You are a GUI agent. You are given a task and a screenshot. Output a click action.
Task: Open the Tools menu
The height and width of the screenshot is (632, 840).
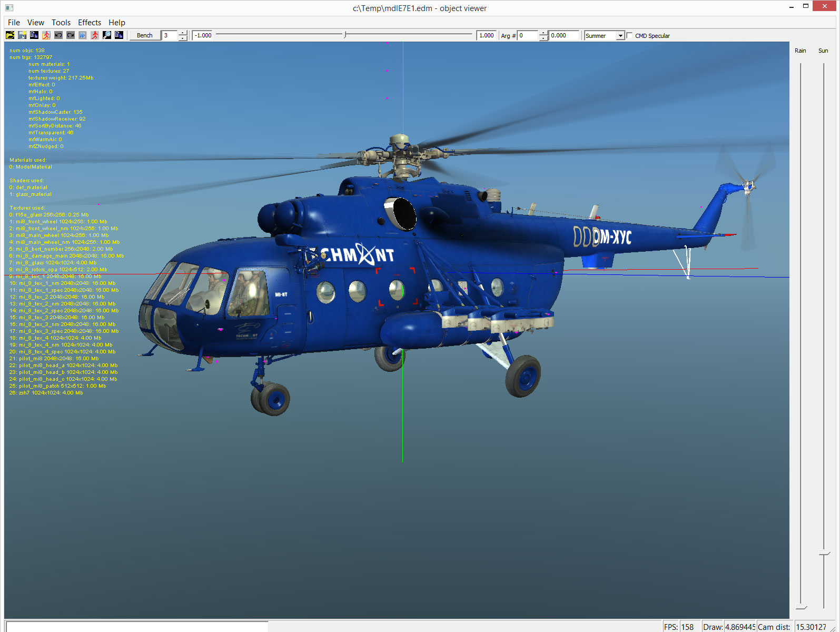(61, 23)
